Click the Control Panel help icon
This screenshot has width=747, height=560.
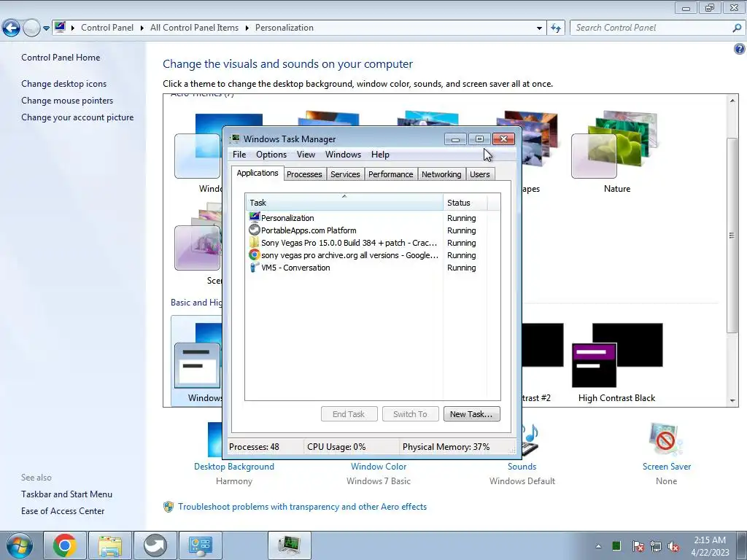[740, 49]
